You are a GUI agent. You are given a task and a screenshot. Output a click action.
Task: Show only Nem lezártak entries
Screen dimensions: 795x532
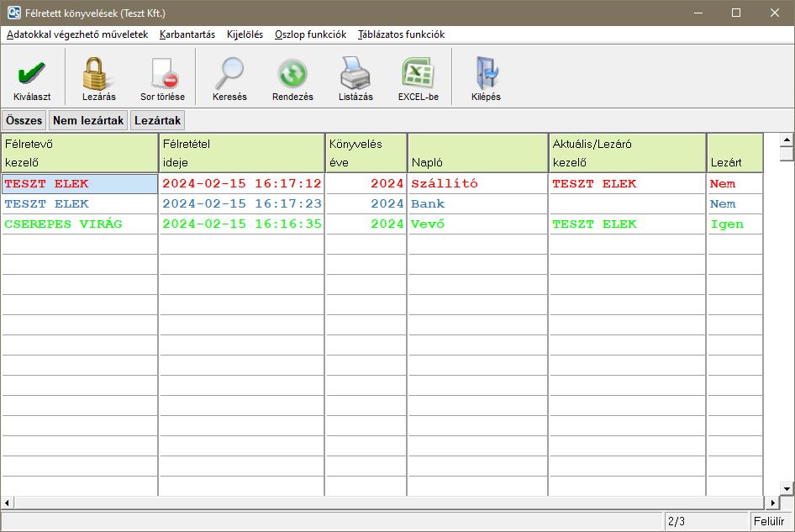[x=88, y=121]
